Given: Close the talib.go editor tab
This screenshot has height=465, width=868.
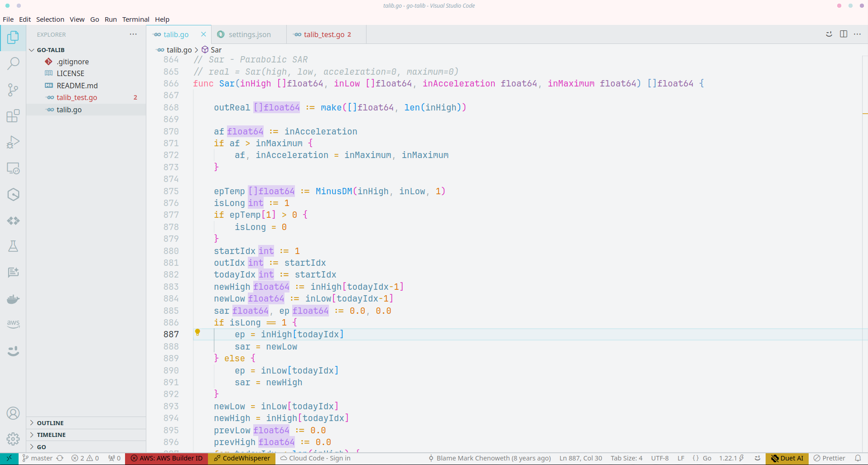Looking at the screenshot, I should (203, 34).
